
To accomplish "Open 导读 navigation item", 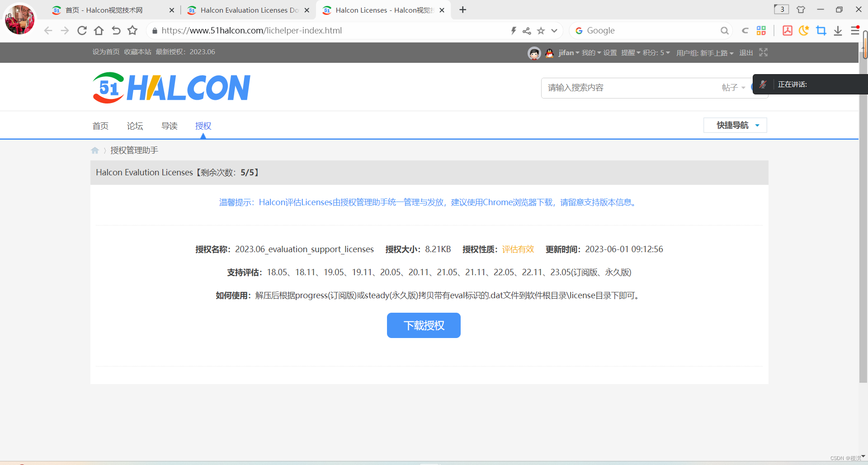I will tap(170, 126).
